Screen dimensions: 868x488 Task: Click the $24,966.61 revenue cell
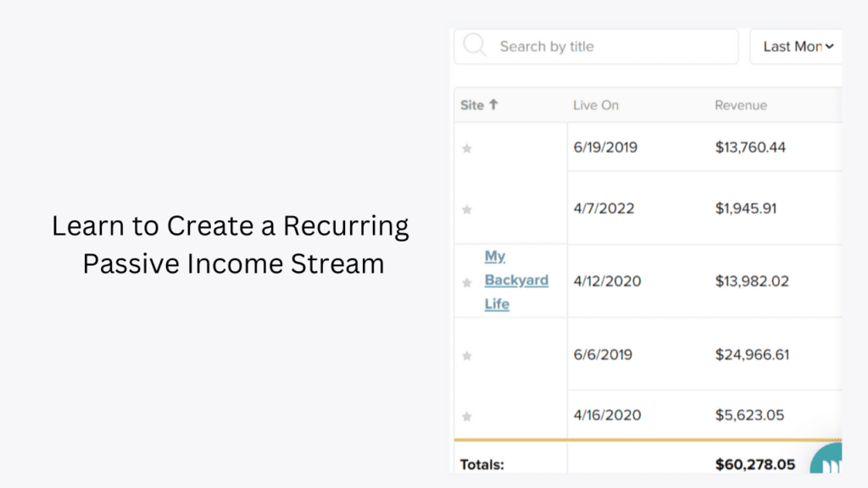click(752, 354)
